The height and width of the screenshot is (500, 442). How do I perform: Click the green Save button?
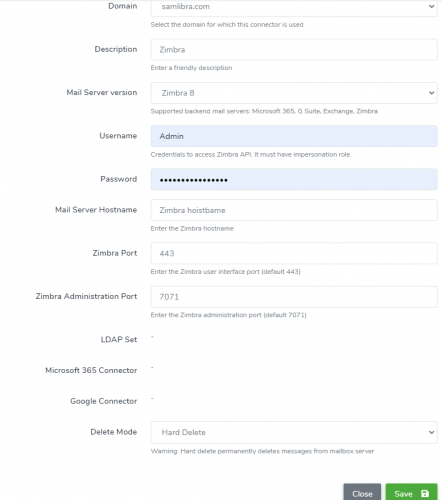411,493
